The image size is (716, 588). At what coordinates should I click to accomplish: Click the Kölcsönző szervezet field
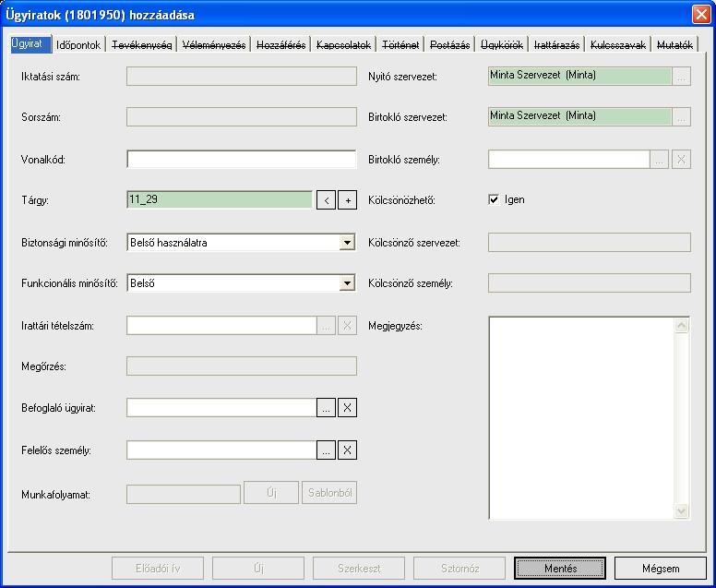click(590, 243)
